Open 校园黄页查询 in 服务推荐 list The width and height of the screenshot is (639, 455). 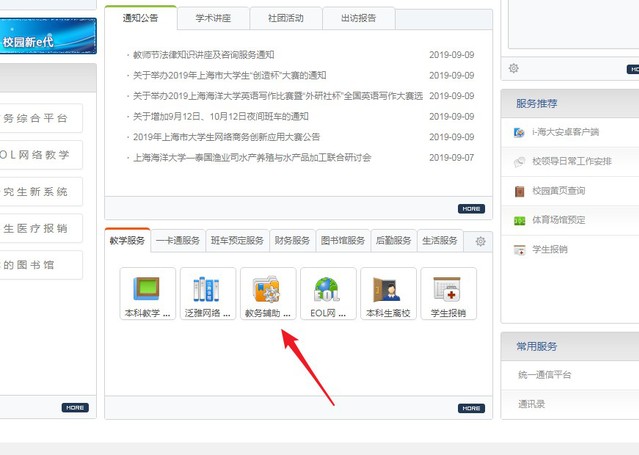click(x=558, y=191)
